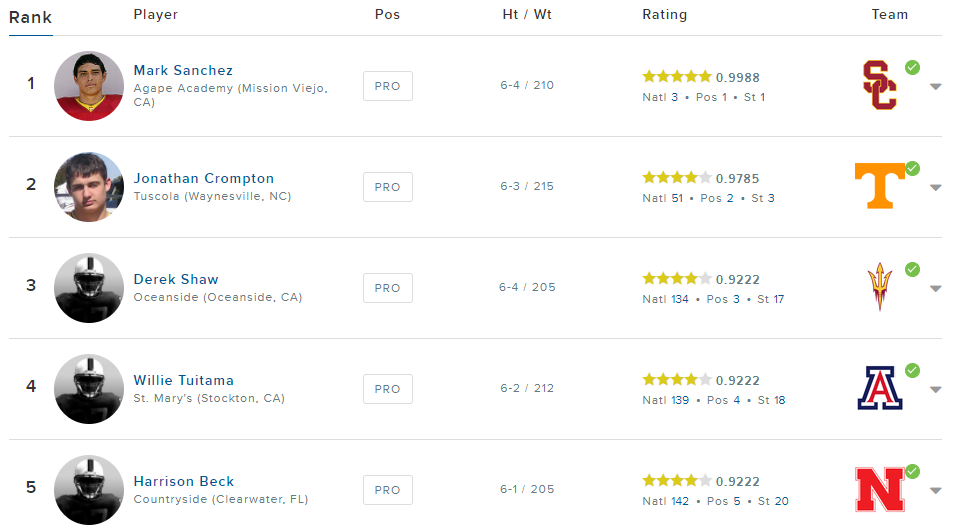The width and height of the screenshot is (964, 528).
Task: Click the USC Trojans team logo
Action: click(x=880, y=85)
